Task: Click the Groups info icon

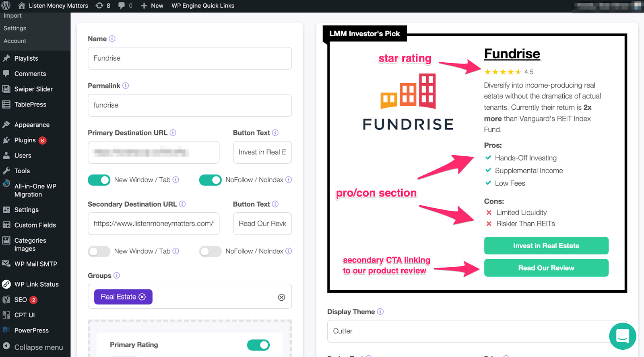Action: pos(117,275)
